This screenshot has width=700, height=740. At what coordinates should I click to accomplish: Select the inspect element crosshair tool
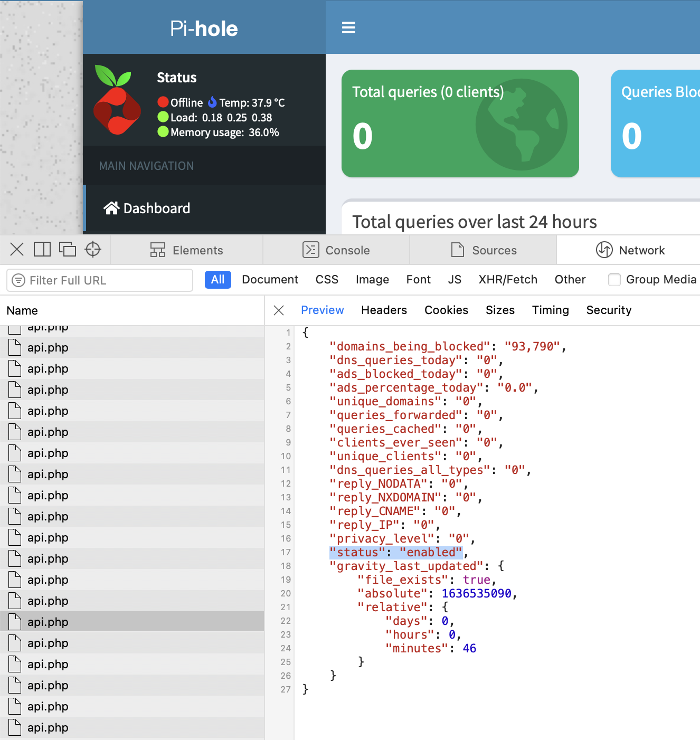[x=93, y=249]
